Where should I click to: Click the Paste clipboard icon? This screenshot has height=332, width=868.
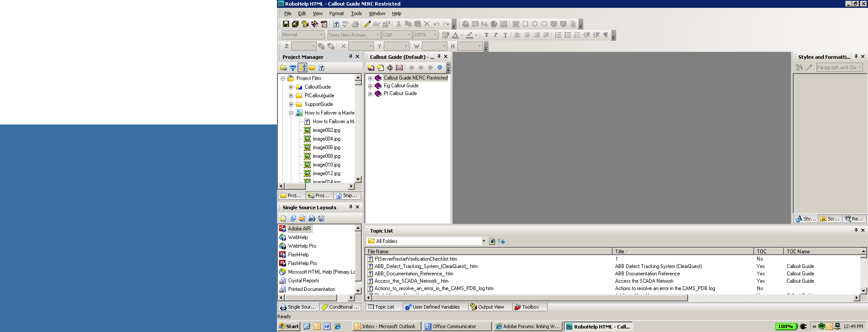[418, 24]
